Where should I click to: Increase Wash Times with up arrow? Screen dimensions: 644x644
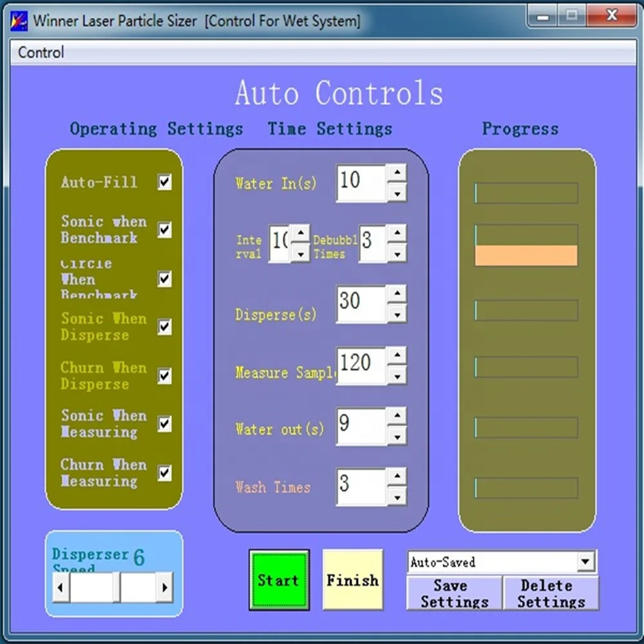(x=397, y=477)
